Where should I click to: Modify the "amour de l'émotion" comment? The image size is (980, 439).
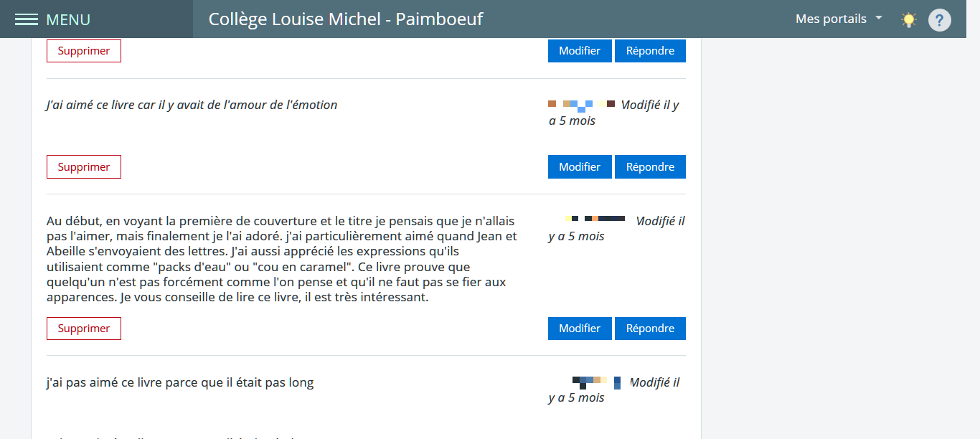579,167
